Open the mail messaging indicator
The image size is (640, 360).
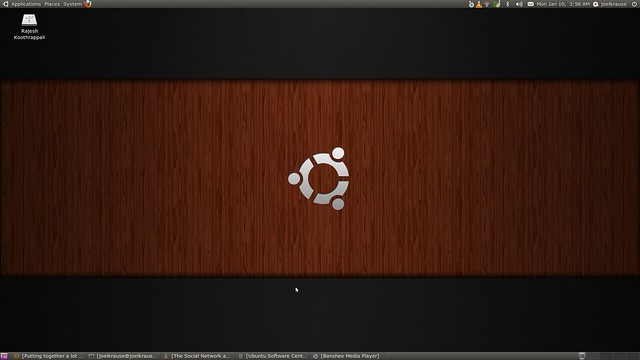point(531,4)
